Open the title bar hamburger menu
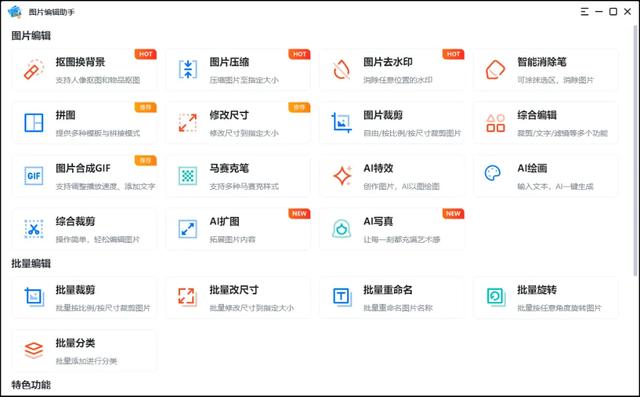 coord(584,12)
